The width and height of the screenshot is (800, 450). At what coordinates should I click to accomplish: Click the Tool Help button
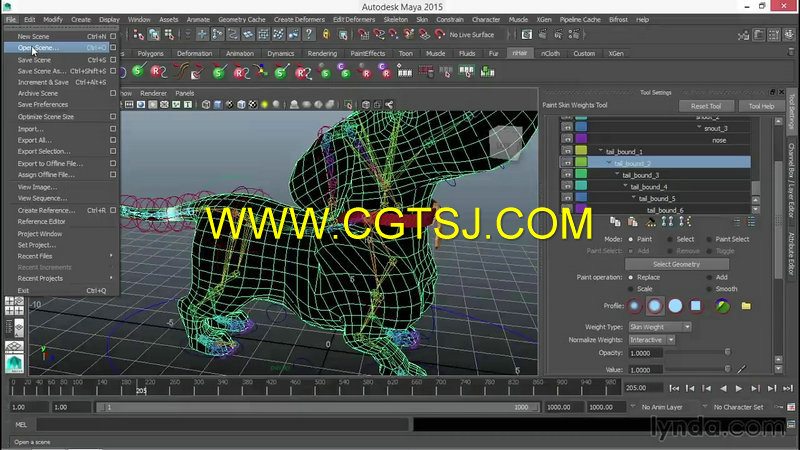point(761,106)
